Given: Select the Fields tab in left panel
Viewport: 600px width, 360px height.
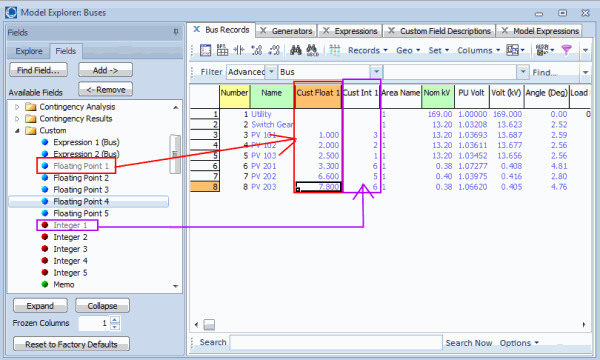Looking at the screenshot, I should coord(65,51).
